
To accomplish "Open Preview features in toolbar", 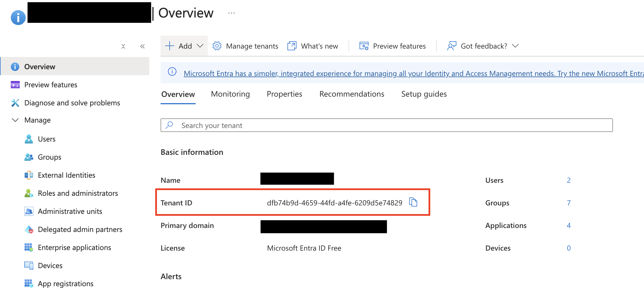I will point(399,46).
